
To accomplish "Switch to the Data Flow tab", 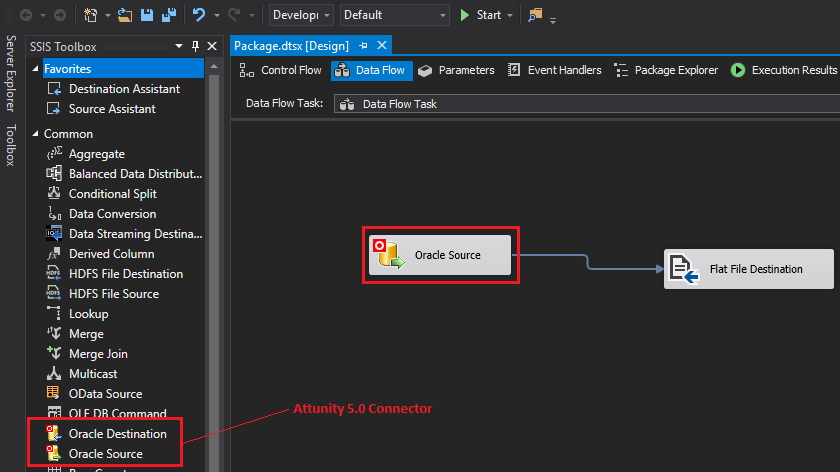I will (x=371, y=70).
